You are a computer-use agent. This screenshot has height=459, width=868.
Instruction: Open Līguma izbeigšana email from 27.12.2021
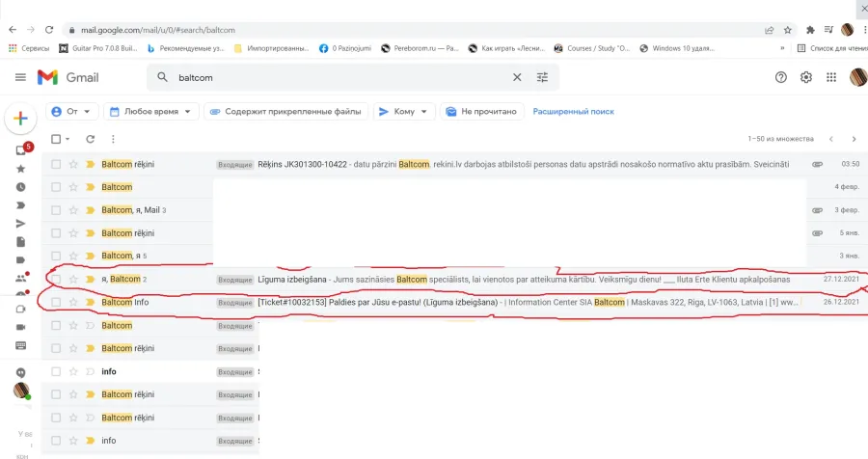[457, 279]
